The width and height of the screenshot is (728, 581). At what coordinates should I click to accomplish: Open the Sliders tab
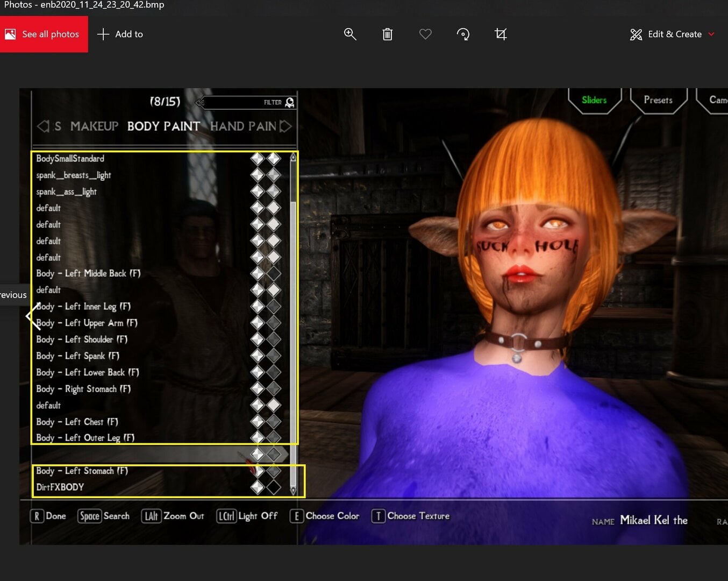coord(594,100)
